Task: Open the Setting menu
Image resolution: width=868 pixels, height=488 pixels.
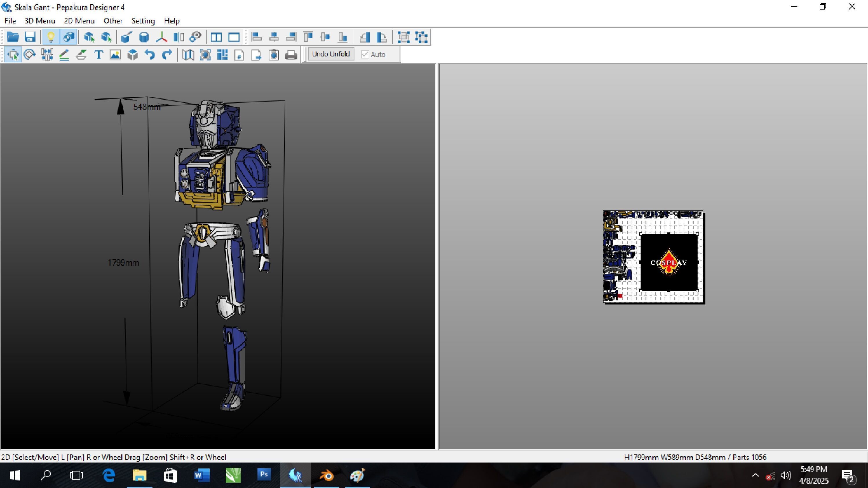Action: [x=143, y=21]
